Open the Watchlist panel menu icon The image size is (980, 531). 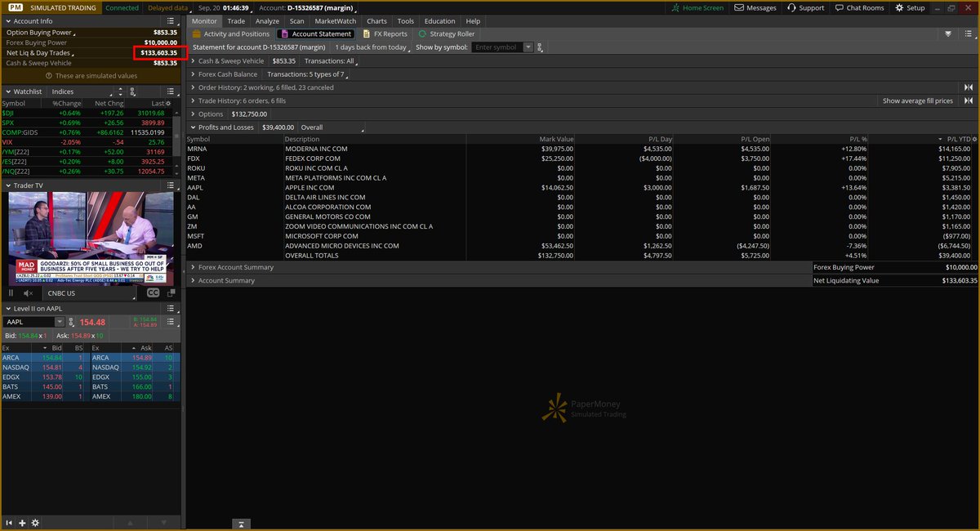coord(170,91)
